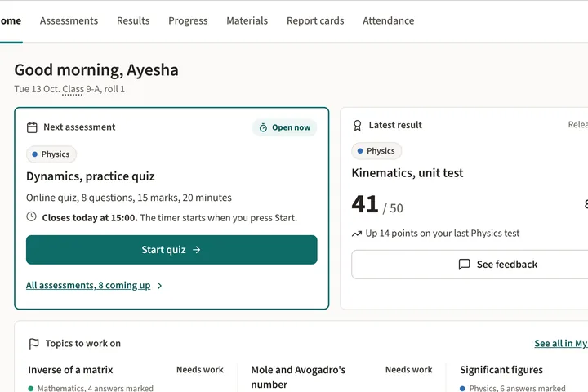This screenshot has width=588, height=392.
Task: Click the clock icon next to Closes today
Action: [32, 216]
